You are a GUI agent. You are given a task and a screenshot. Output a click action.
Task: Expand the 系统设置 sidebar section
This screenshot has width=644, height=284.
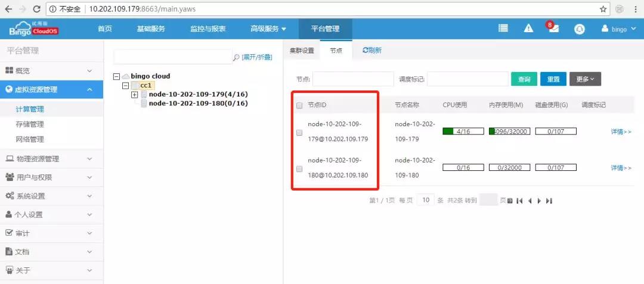tap(51, 196)
